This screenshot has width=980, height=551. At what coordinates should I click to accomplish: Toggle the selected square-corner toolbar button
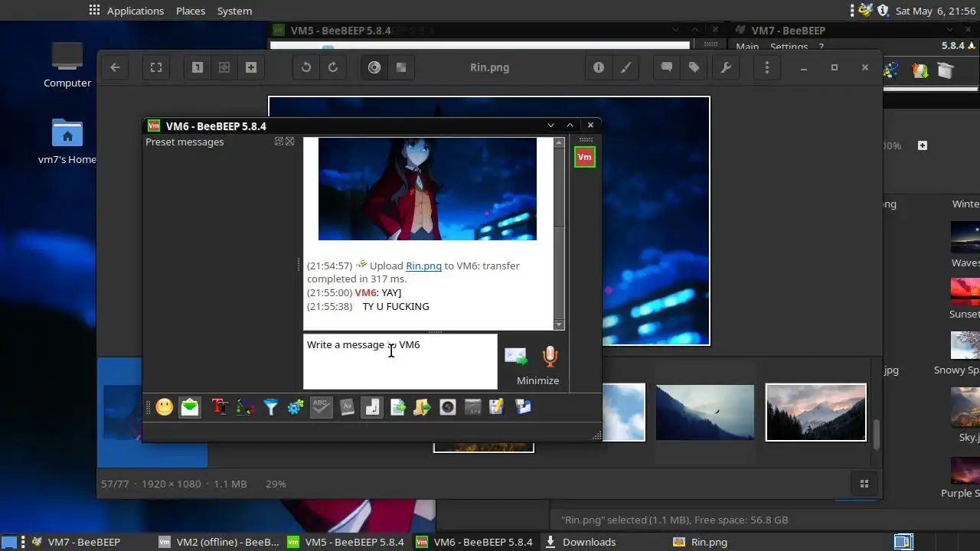372,407
